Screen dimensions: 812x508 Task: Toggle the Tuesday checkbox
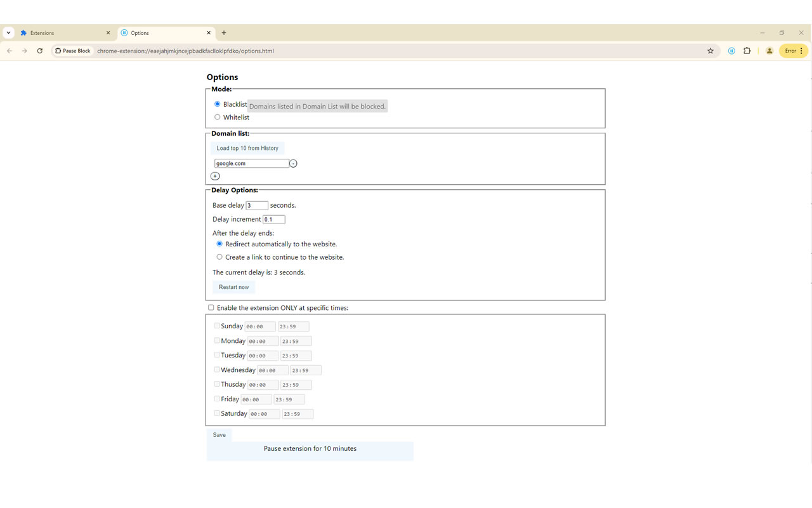tap(217, 355)
